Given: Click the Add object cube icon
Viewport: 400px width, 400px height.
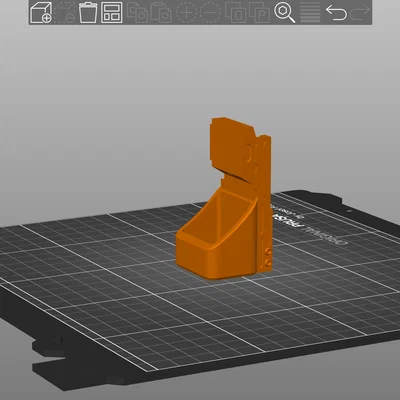Looking at the screenshot, I should (41, 13).
